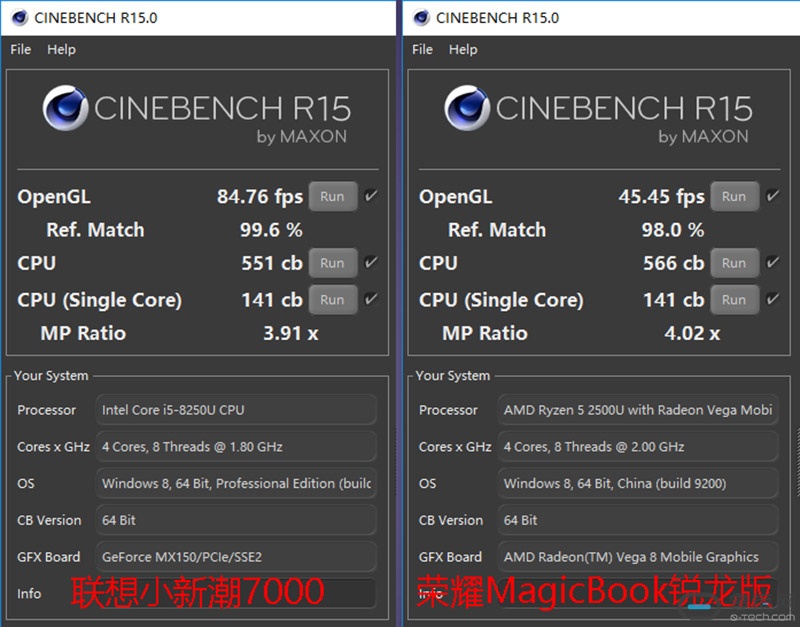Click the Ref. Match value "98.0 %"
Screen dimensions: 800x627
(x=673, y=230)
